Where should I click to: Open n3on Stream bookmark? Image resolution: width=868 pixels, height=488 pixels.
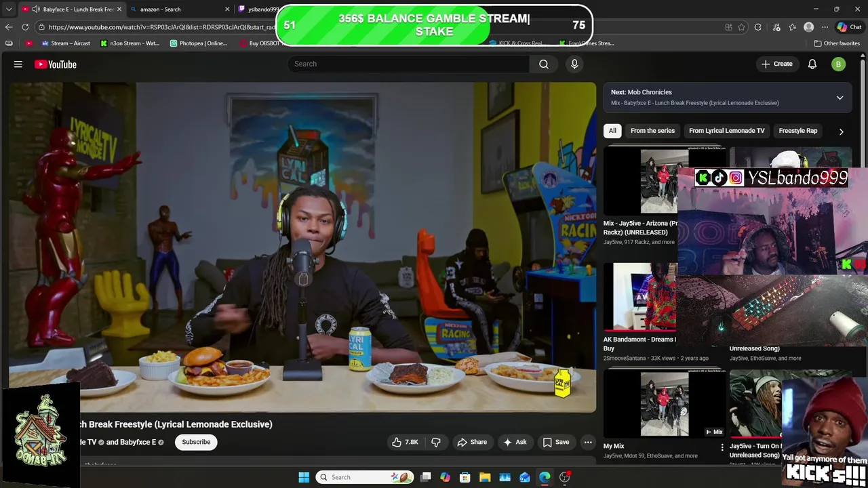[x=130, y=43]
